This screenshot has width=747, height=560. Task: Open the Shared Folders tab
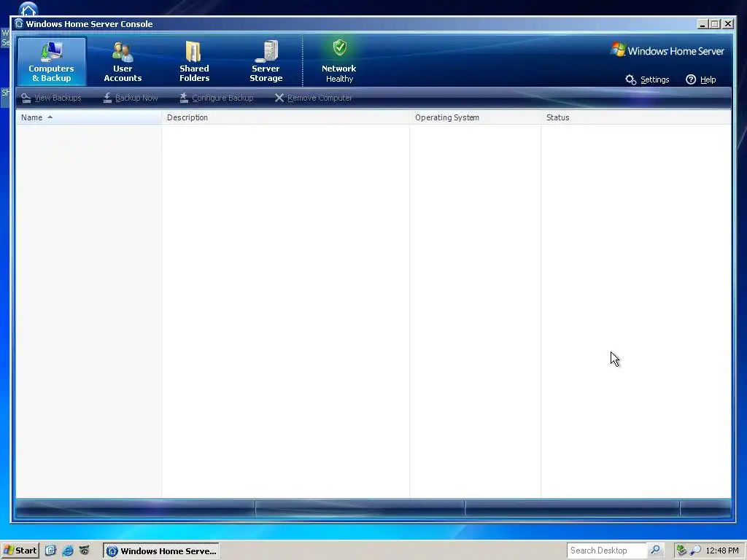tap(194, 61)
